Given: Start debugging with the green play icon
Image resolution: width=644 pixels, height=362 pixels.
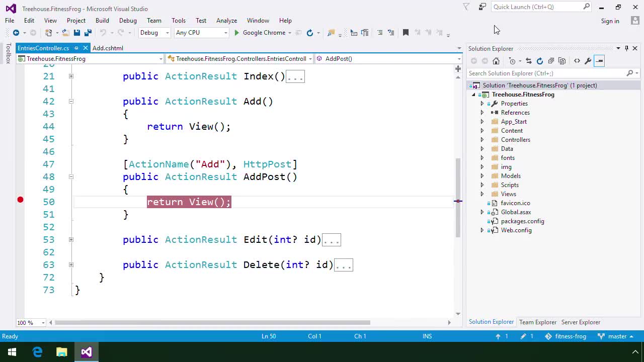Looking at the screenshot, I should [x=236, y=33].
